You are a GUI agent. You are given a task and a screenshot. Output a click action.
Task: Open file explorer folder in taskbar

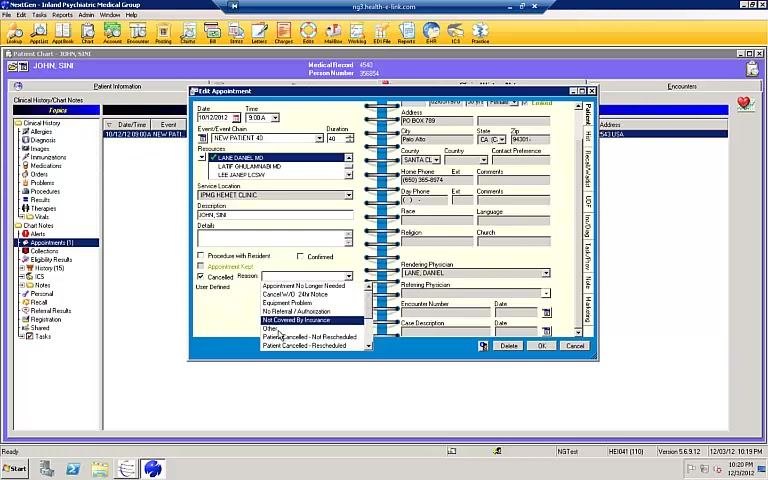click(99, 469)
